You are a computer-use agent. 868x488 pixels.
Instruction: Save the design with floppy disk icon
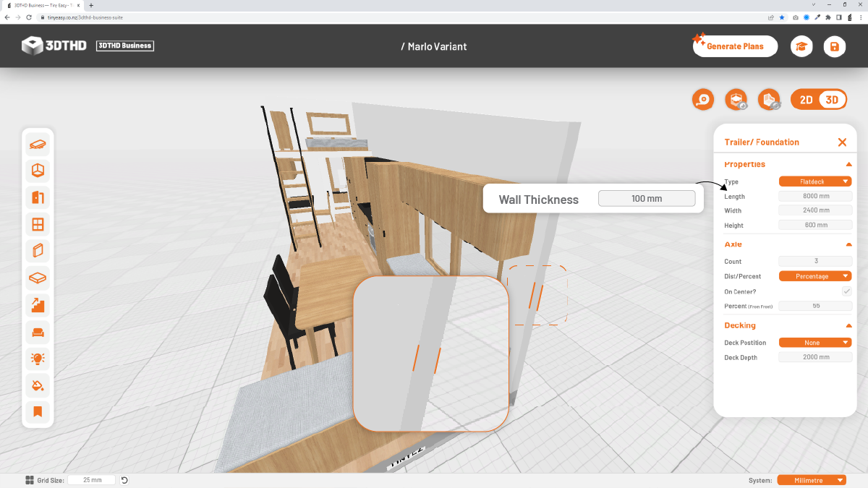click(834, 46)
